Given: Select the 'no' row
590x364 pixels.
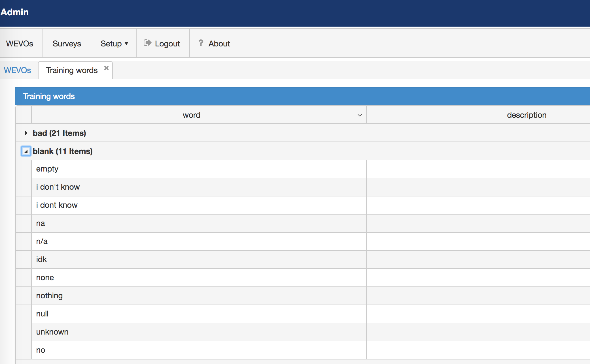Looking at the screenshot, I should pyautogui.click(x=303, y=350).
